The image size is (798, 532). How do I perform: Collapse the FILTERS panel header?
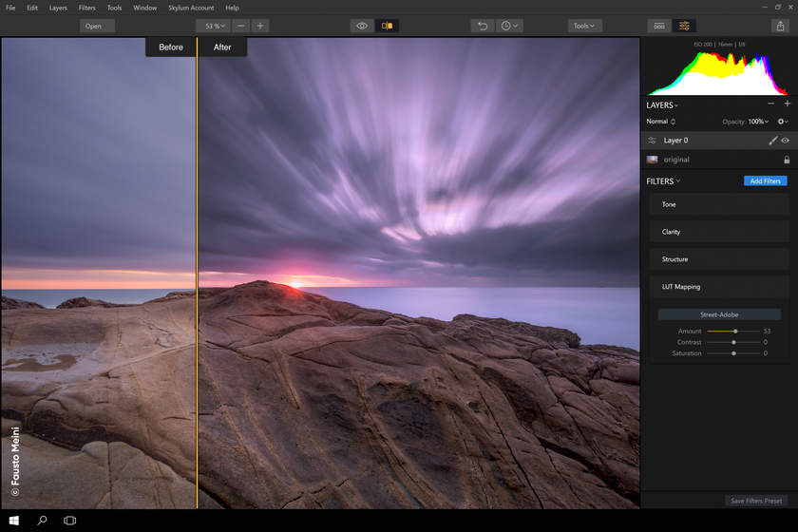click(663, 181)
